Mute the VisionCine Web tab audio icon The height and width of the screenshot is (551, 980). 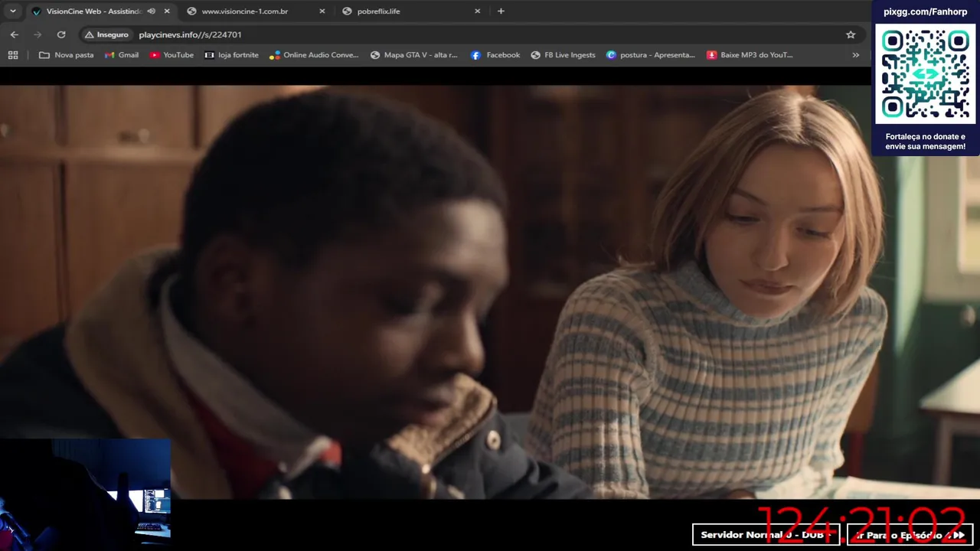click(152, 11)
